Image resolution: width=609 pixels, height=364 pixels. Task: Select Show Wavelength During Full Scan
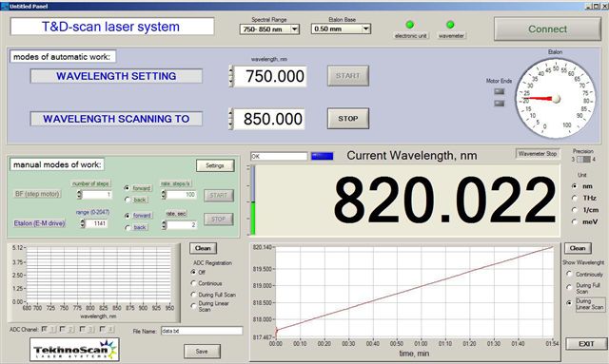click(569, 288)
